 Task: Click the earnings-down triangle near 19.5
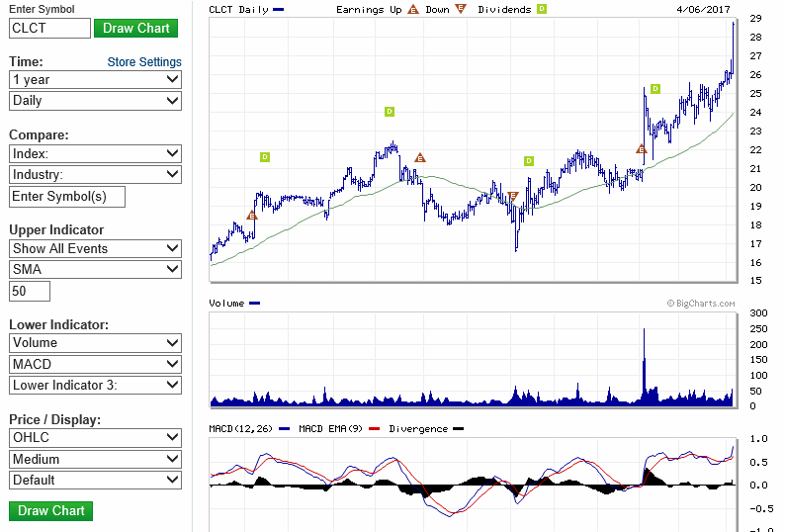[513, 196]
